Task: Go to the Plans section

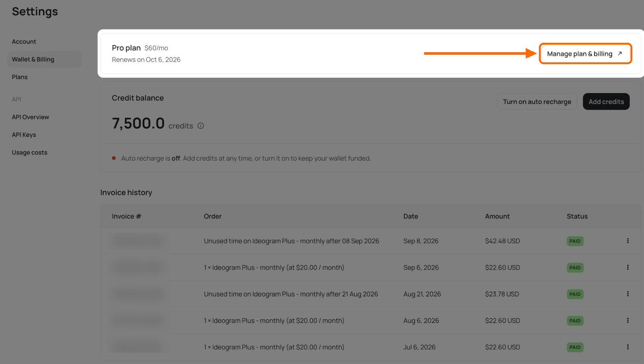Action: coord(20,77)
